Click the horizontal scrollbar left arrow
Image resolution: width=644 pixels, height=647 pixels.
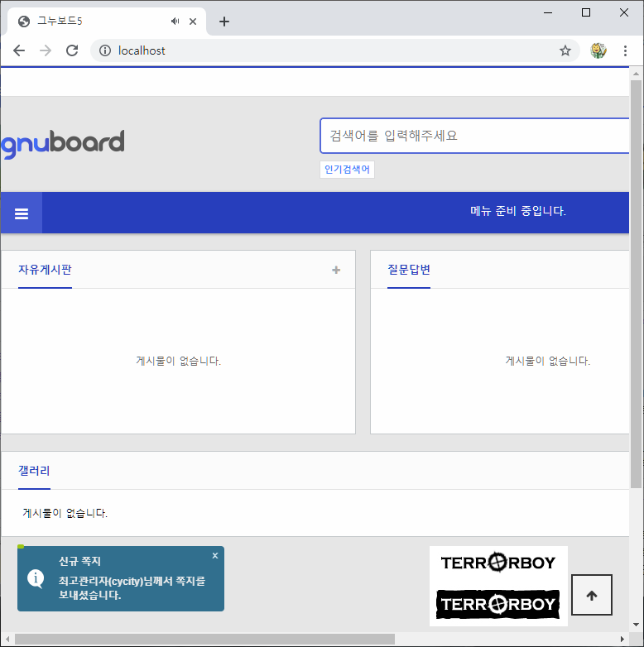point(7,640)
